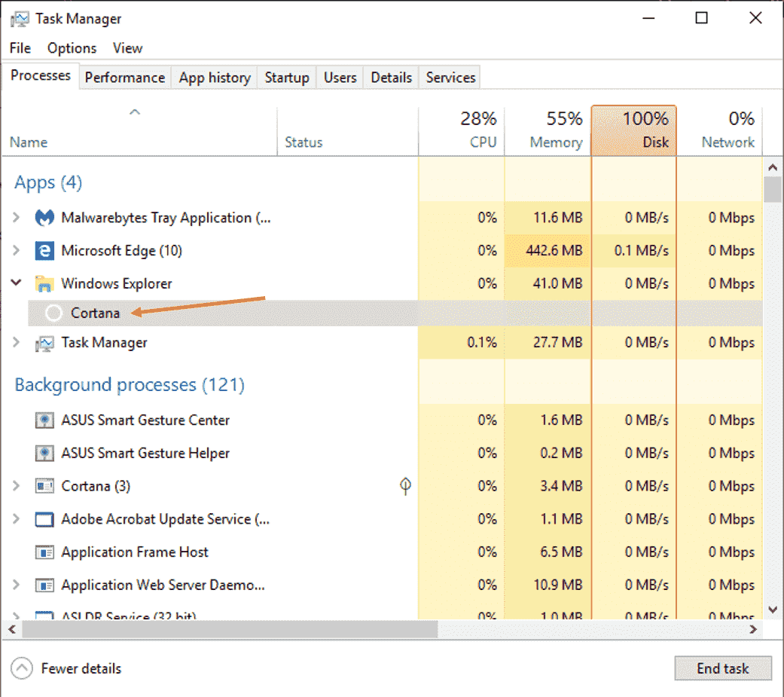Click the ASUS Smart Gesture Center icon

44,420
